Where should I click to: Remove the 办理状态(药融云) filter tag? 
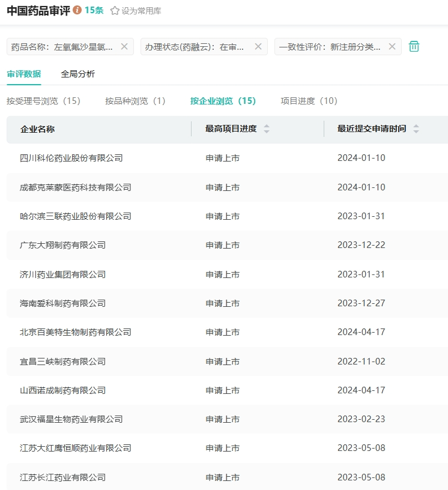point(258,46)
